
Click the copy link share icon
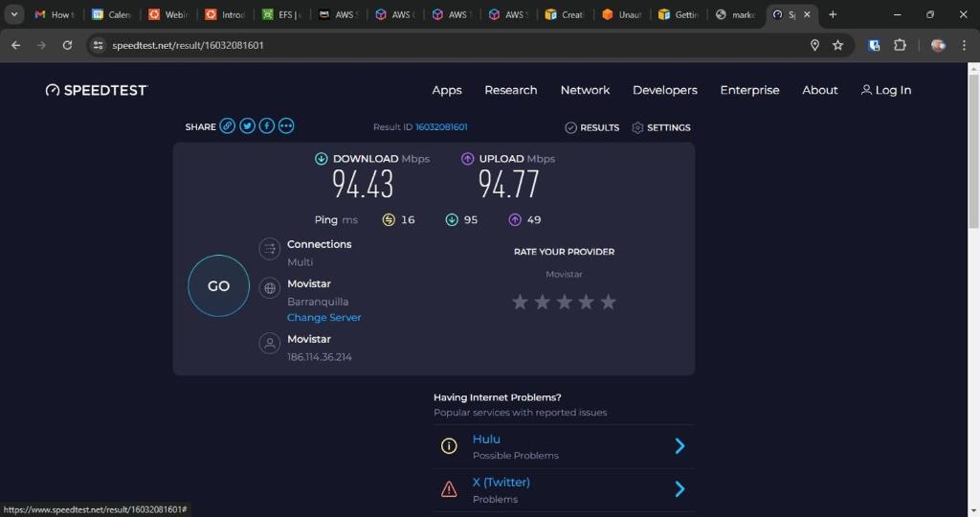tap(227, 126)
